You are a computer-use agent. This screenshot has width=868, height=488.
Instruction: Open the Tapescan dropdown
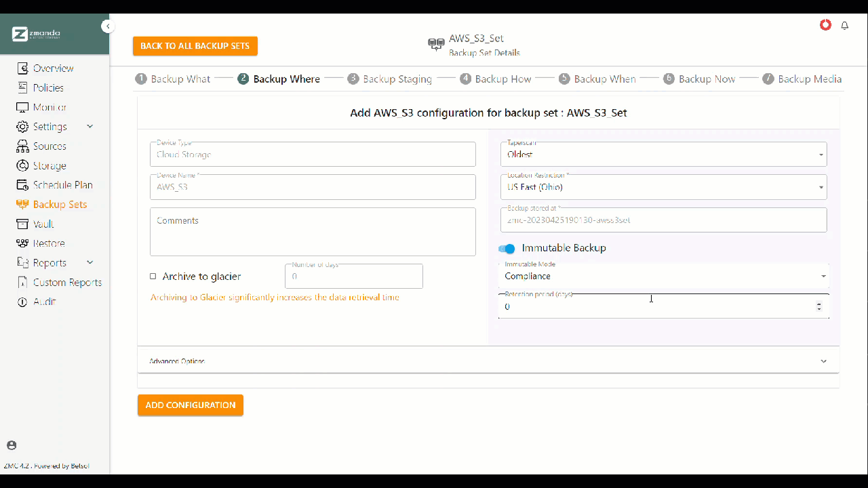663,155
